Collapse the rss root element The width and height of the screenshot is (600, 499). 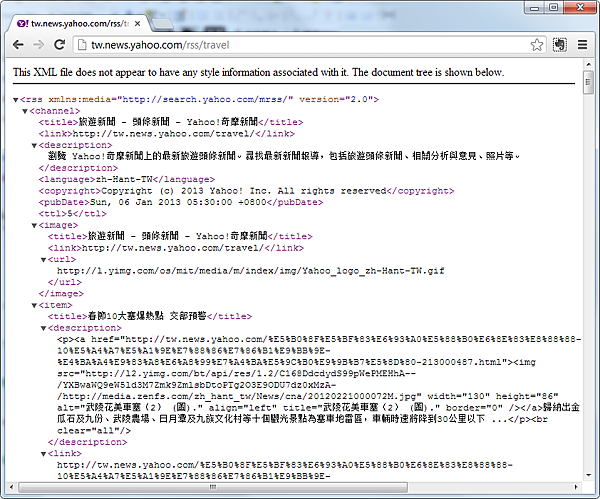pyautogui.click(x=16, y=100)
